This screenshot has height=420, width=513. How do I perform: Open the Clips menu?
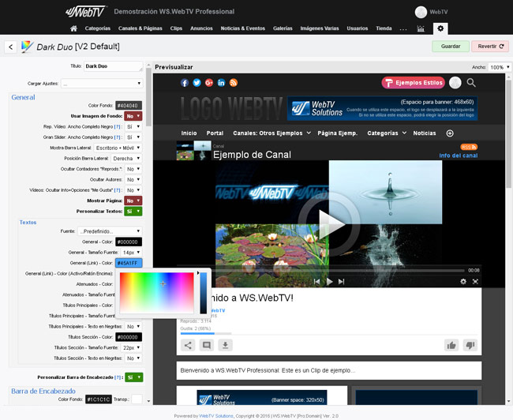coord(176,28)
